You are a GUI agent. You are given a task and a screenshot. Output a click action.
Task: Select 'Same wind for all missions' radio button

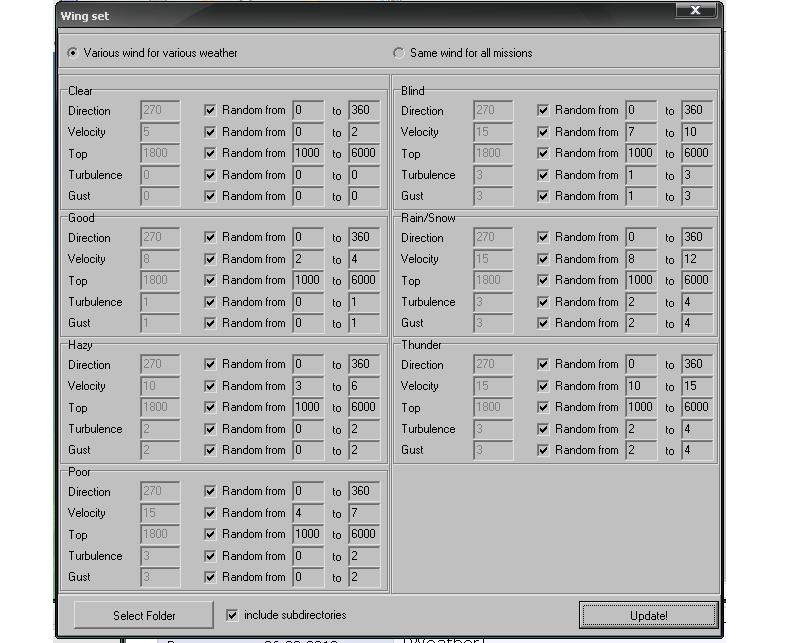pyautogui.click(x=398, y=53)
